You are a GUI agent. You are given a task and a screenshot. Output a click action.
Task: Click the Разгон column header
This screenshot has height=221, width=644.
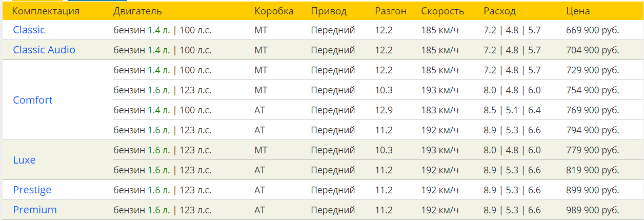pyautogui.click(x=390, y=11)
